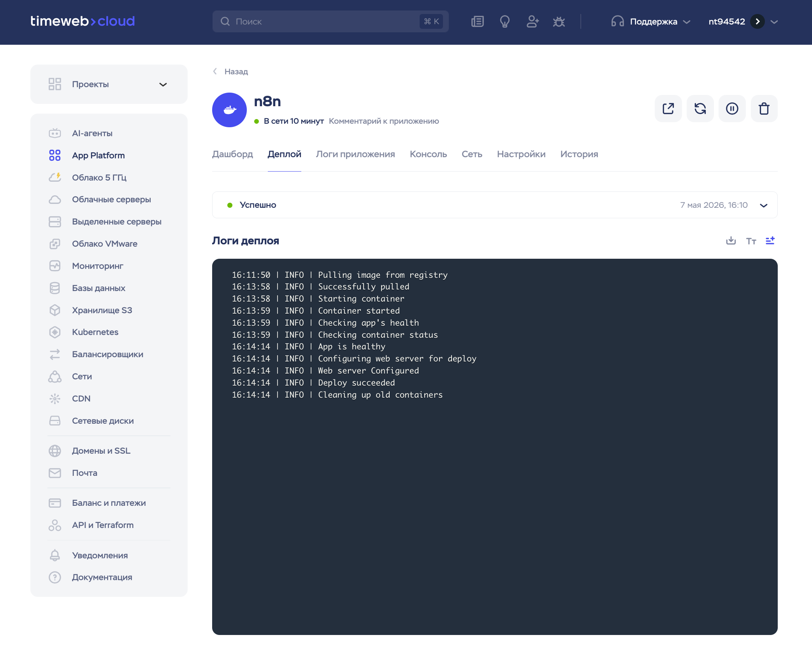Open the nt94542 account menu chevron

point(774,22)
